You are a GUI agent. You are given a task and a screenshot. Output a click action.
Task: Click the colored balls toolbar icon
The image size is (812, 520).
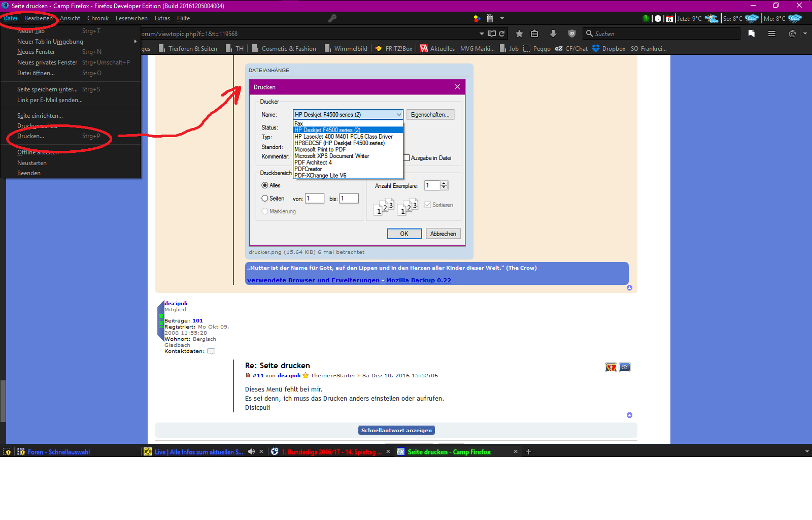tap(477, 18)
